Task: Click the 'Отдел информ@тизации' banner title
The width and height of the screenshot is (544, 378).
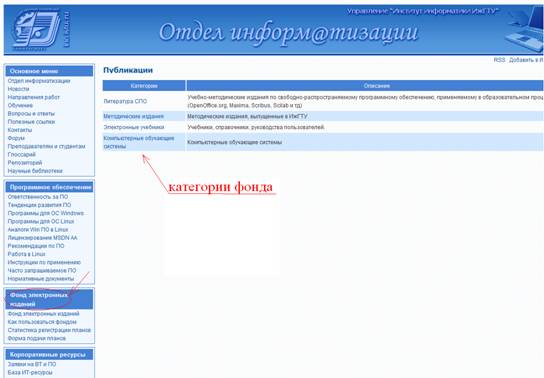Action: pos(289,33)
